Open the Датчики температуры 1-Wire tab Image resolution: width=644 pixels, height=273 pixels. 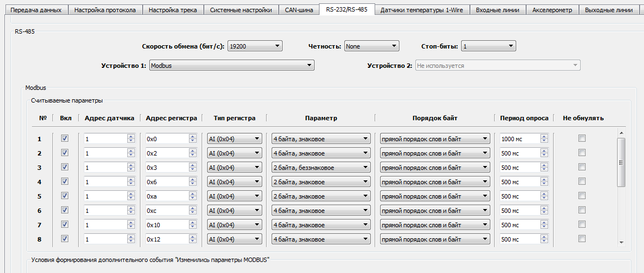click(x=421, y=10)
